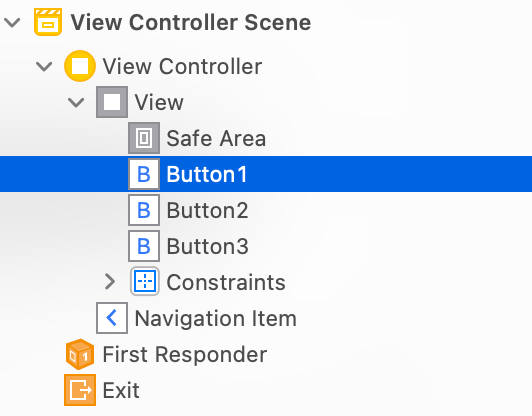
Task: Click the View Controller Scene clapperboard icon
Action: [x=48, y=22]
